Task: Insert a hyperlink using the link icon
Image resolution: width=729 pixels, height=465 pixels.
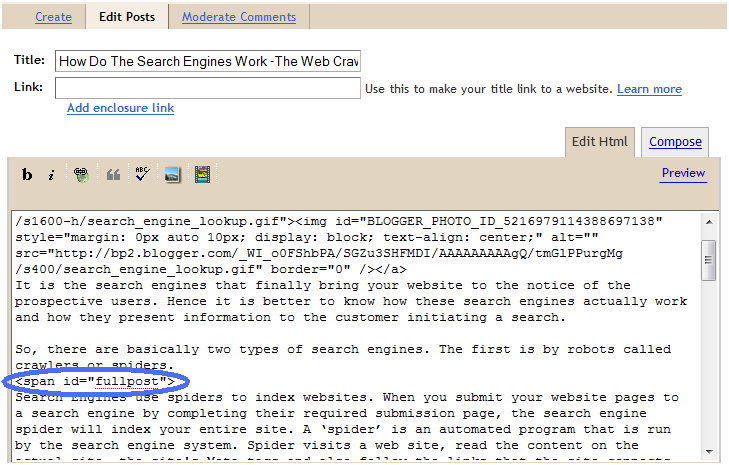Action: coord(81,174)
